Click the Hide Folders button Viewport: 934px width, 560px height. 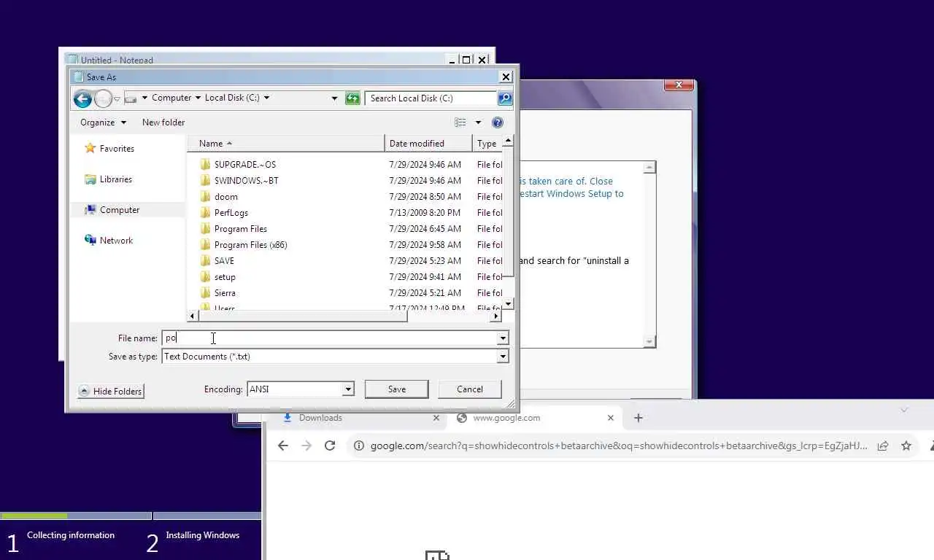[110, 392]
